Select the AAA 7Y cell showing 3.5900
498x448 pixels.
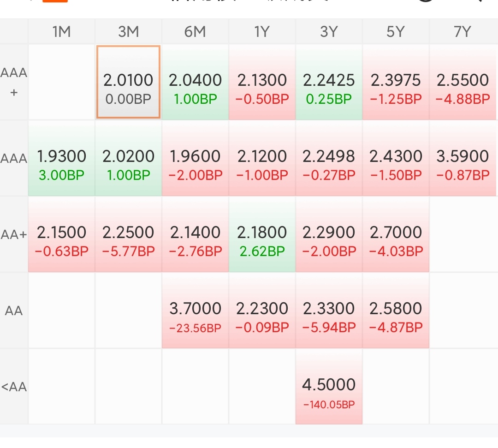point(462,158)
